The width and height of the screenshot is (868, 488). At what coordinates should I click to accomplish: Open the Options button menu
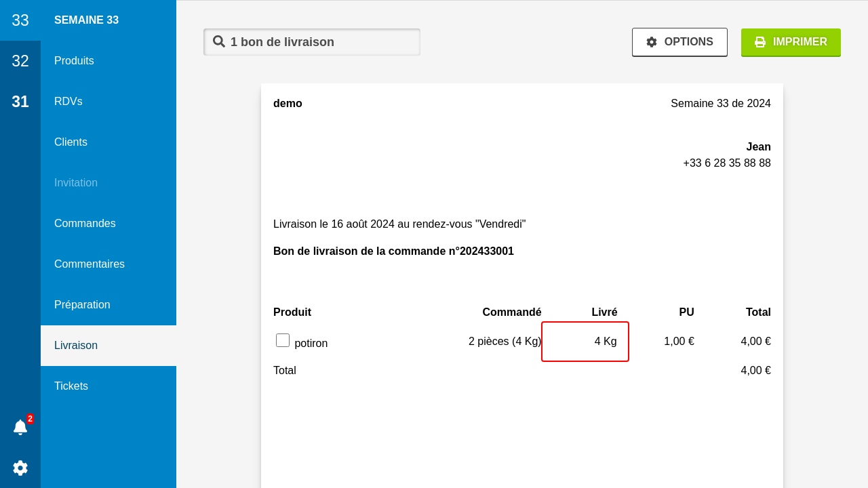coord(679,42)
